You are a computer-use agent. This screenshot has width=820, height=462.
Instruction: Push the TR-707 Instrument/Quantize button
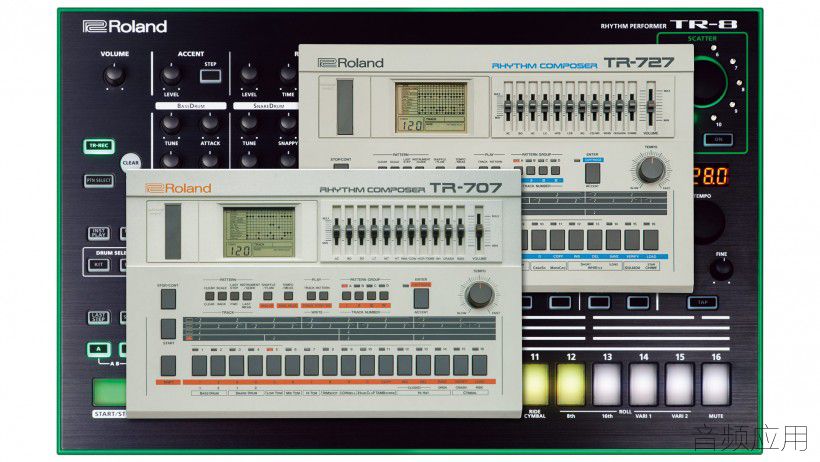point(247,296)
